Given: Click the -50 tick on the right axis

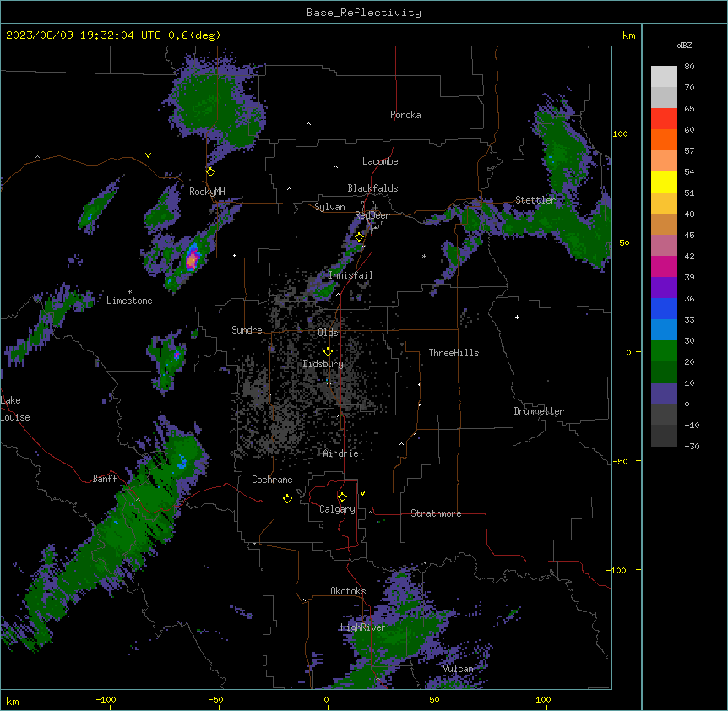Looking at the screenshot, I should pyautogui.click(x=620, y=461).
